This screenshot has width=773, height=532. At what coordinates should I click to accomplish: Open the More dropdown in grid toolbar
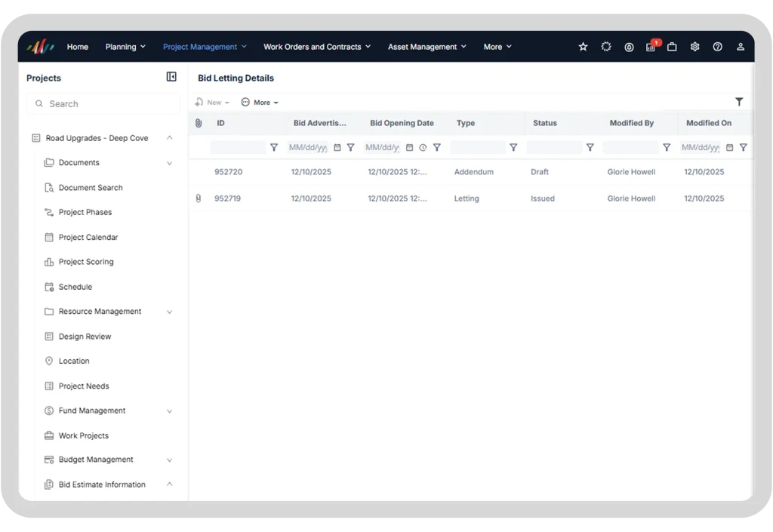(260, 103)
